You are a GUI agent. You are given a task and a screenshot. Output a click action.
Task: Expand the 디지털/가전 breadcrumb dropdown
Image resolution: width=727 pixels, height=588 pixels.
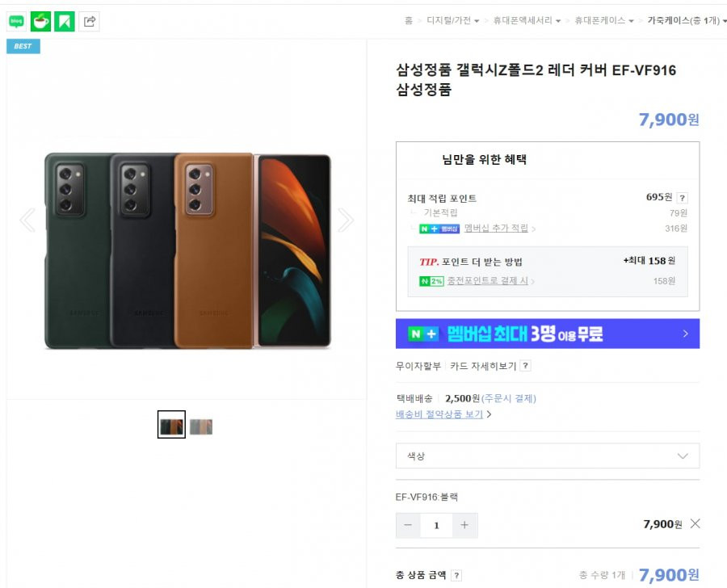tap(453, 20)
